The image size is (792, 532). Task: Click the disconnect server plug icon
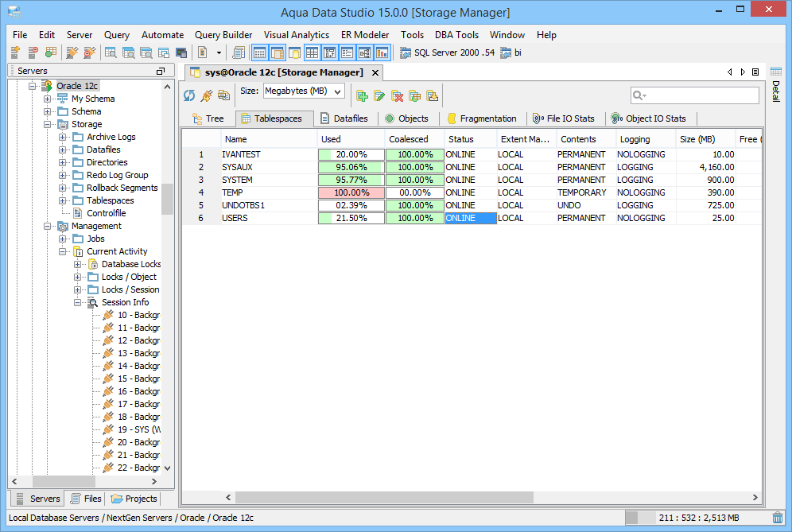pyautogui.click(x=89, y=52)
